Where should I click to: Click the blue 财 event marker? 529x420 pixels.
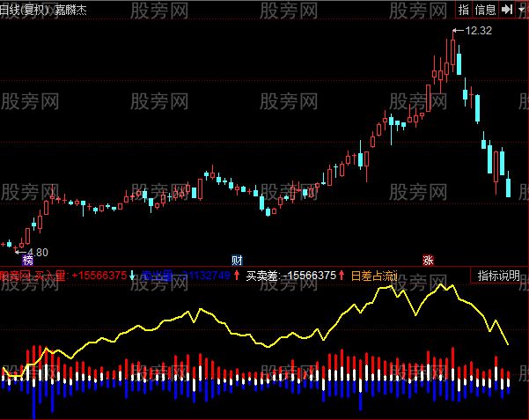pyautogui.click(x=237, y=261)
